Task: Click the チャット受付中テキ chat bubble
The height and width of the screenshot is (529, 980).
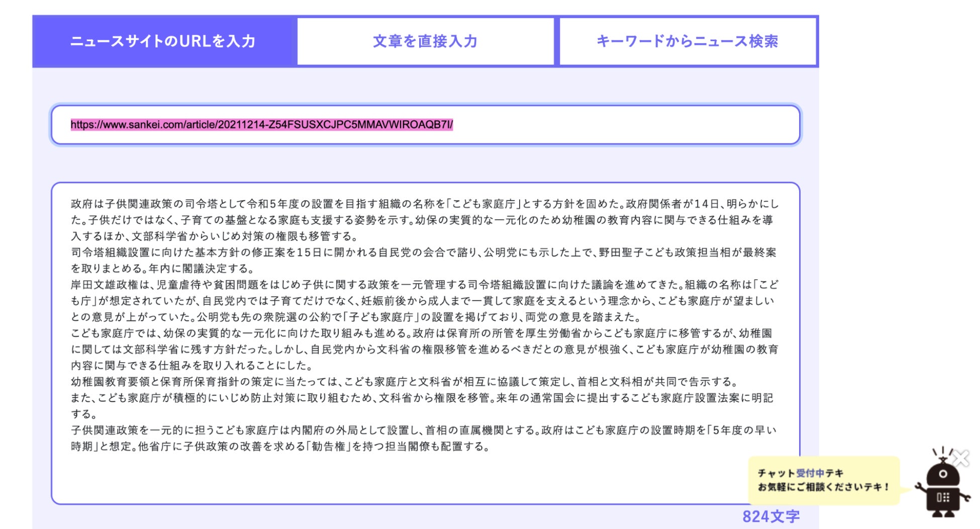Action: pyautogui.click(x=824, y=480)
